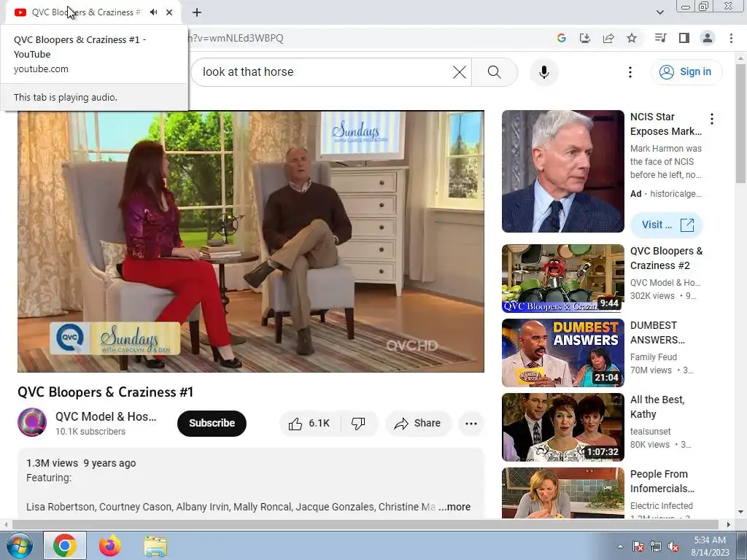Screen dimensions: 747x560
Task: Open Chrome's three-dot menu
Action: tap(731, 38)
